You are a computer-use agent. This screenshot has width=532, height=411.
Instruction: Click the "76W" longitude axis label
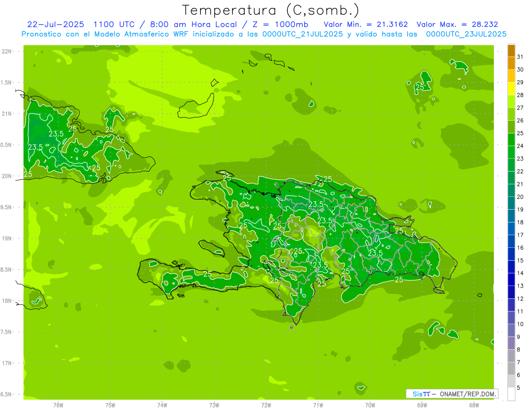[58, 405]
